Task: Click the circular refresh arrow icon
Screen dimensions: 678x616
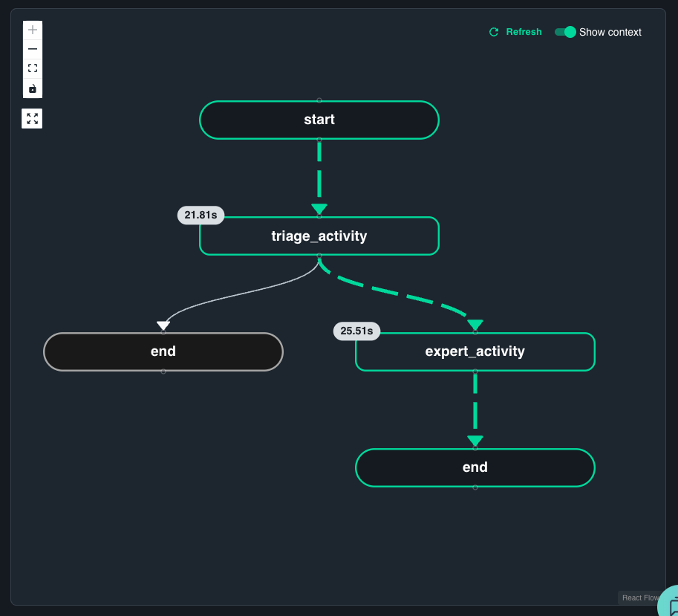Action: point(493,32)
